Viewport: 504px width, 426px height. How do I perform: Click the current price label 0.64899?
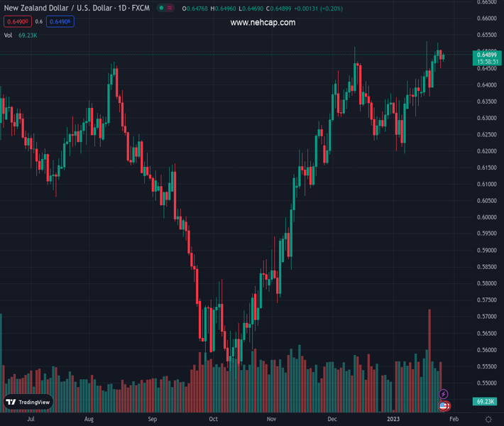point(487,55)
